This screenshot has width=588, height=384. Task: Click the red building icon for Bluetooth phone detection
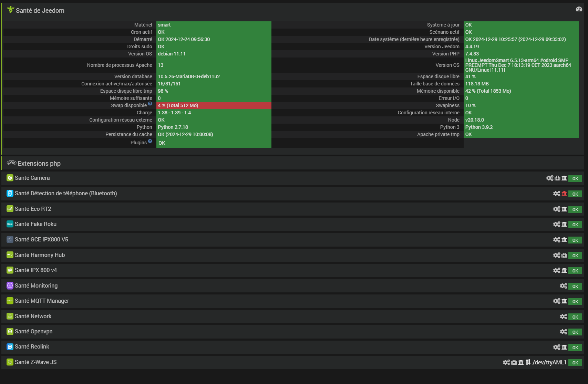point(564,194)
